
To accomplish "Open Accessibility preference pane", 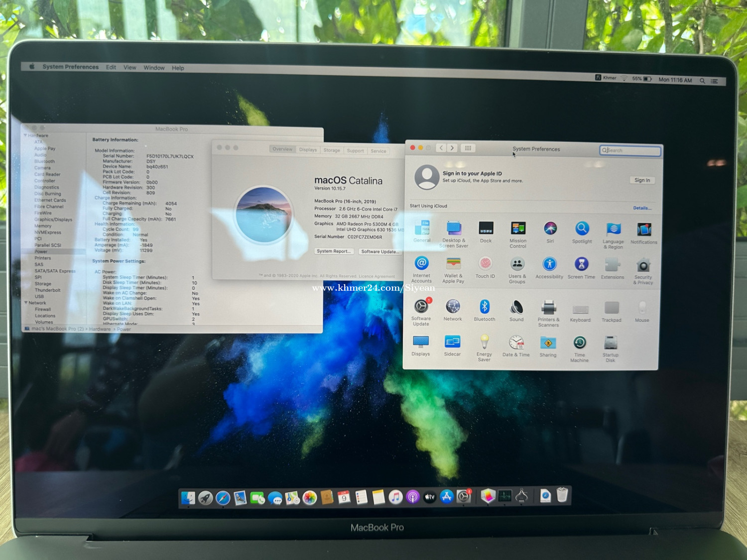I will click(x=549, y=267).
